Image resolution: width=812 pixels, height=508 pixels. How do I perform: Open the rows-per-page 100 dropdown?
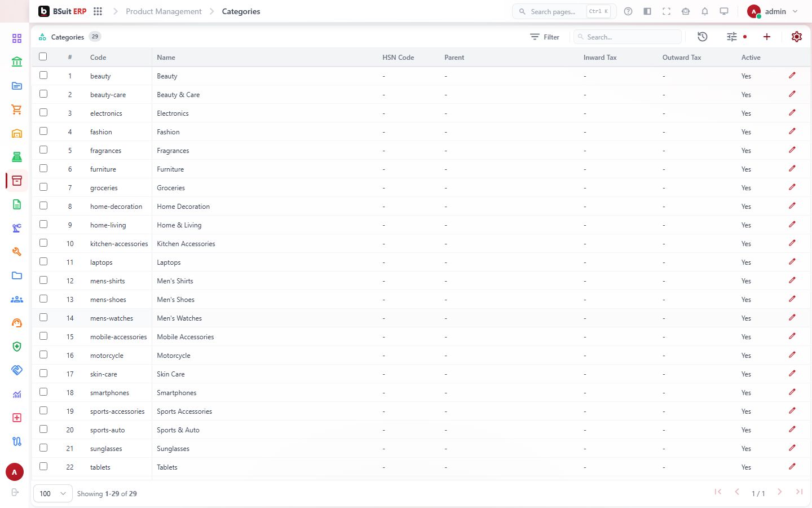[x=53, y=493]
